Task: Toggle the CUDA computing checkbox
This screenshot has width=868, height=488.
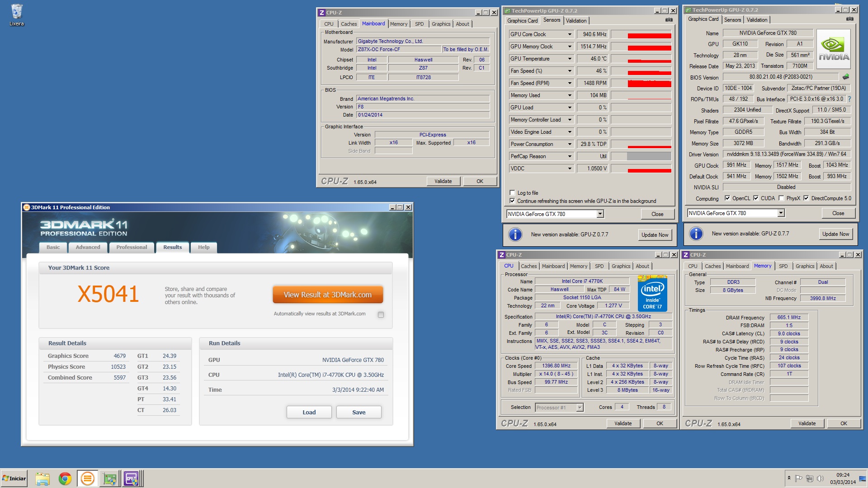Action: pyautogui.click(x=755, y=198)
